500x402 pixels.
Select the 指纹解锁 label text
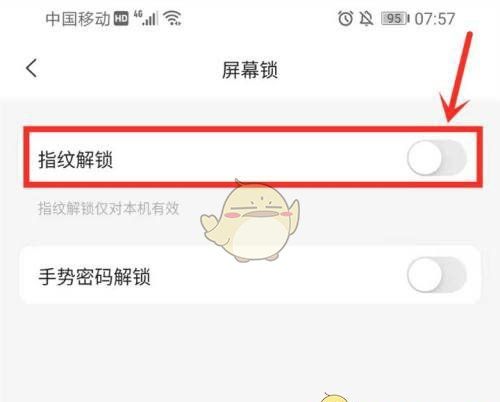pos(76,159)
